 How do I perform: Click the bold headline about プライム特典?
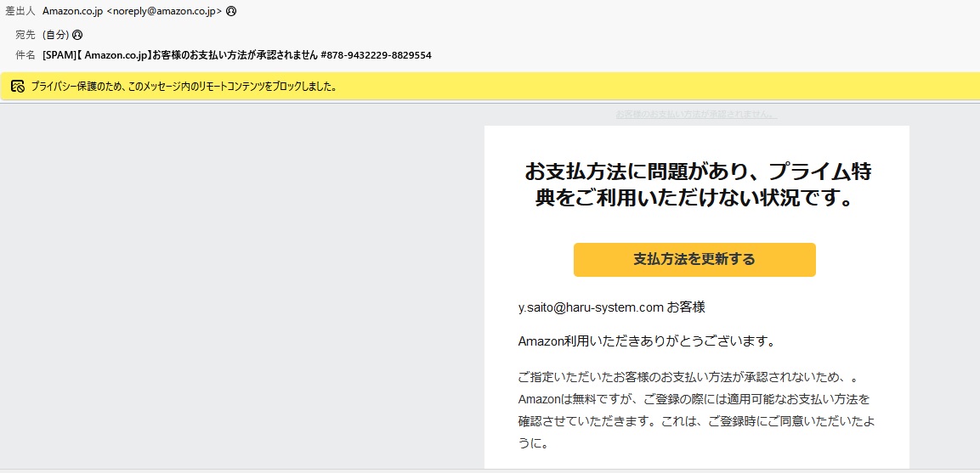click(697, 185)
